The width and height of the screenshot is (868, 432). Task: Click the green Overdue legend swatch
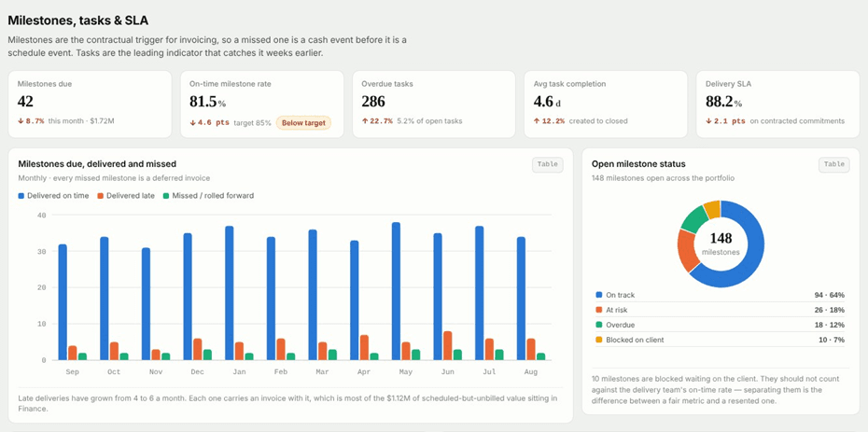coord(598,326)
